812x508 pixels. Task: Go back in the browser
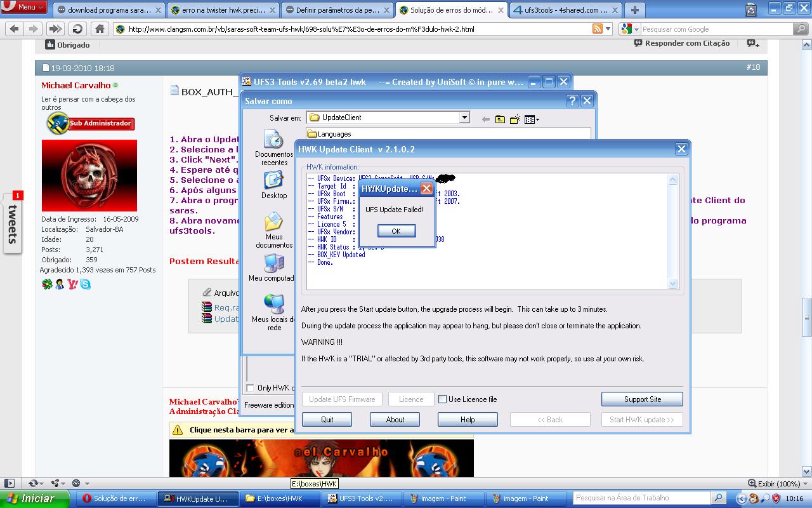14,29
